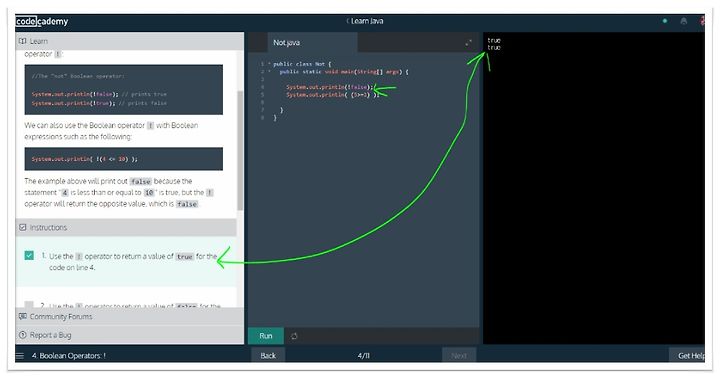This screenshot has width=720, height=377.
Task: Expand the code editor to fullscreen
Action: pyautogui.click(x=468, y=43)
